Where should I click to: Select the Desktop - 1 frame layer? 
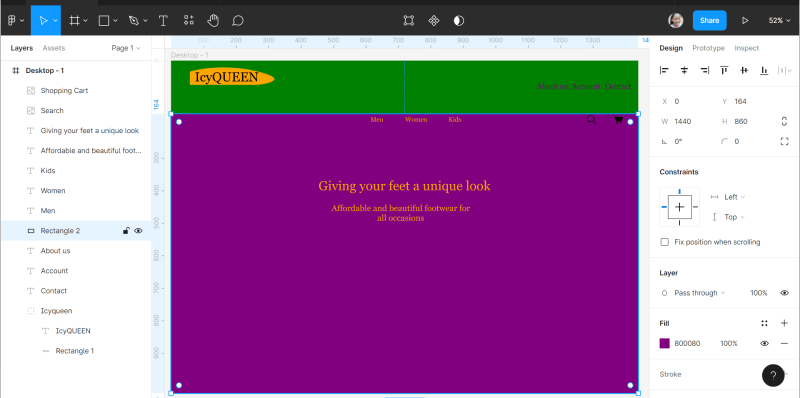76,70
